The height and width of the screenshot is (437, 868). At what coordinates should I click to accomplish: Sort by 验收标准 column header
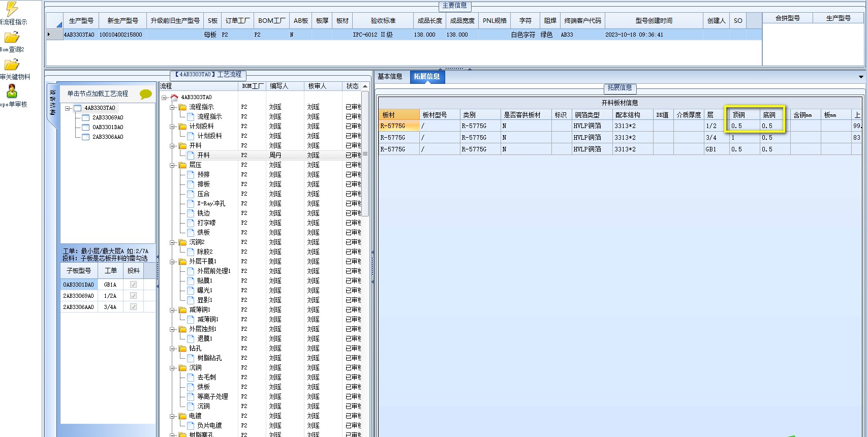[383, 21]
